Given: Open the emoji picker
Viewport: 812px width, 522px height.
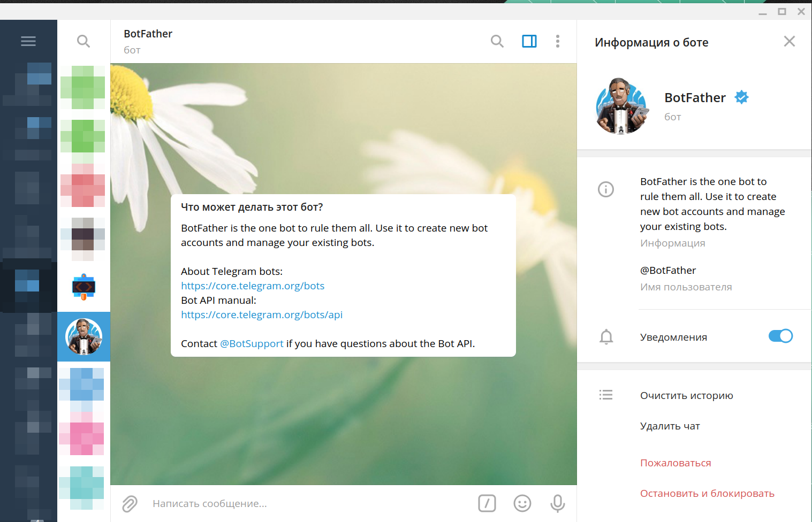Looking at the screenshot, I should click(x=522, y=503).
